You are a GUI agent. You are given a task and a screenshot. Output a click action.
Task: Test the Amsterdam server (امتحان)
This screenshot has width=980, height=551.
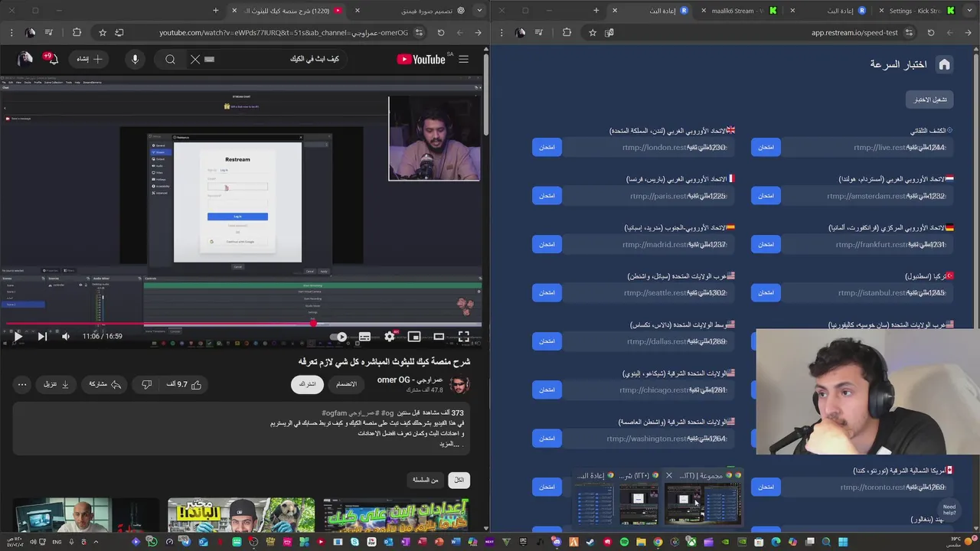click(x=766, y=196)
